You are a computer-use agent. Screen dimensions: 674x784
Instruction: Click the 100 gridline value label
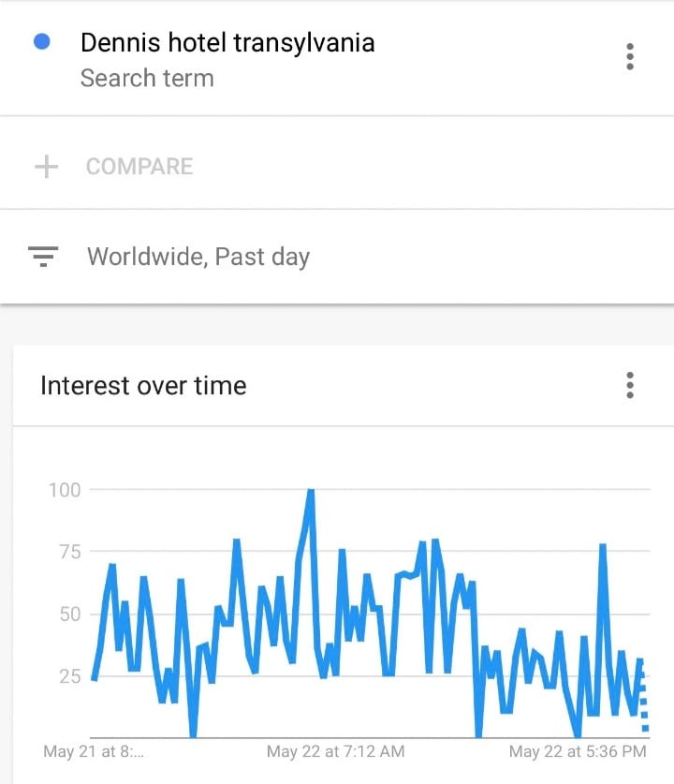pos(65,490)
